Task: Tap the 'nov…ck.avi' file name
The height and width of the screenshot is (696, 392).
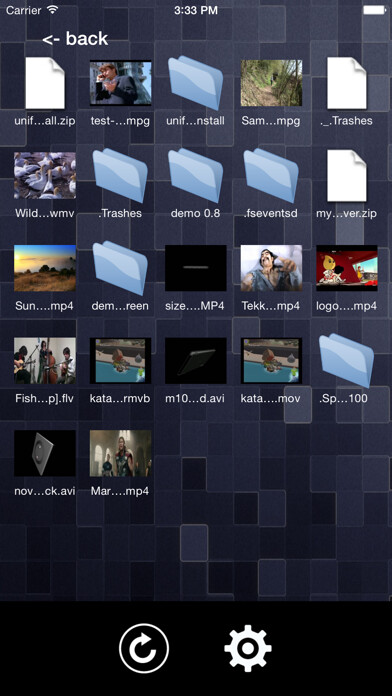Action: tap(45, 491)
